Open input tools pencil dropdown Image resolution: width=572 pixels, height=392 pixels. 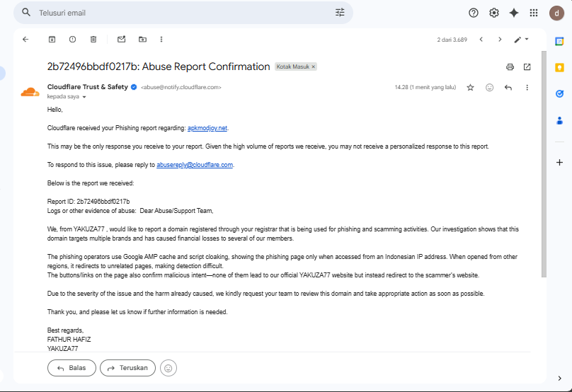click(521, 40)
